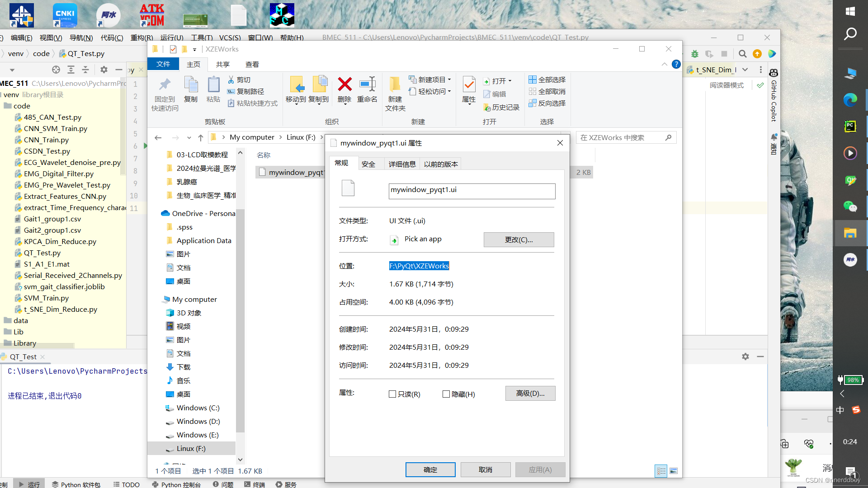Expand the 打开 dropdown in Explorer ribbon

tap(510, 80)
